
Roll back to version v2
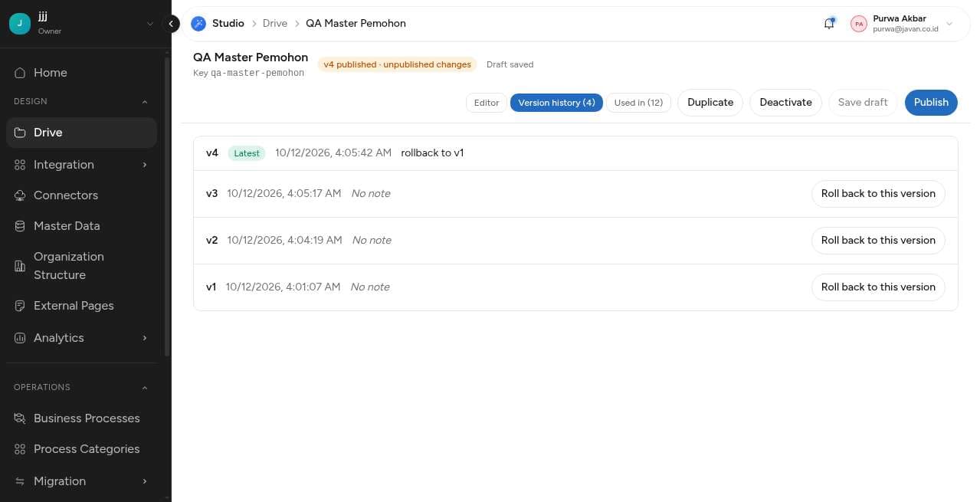(x=878, y=241)
